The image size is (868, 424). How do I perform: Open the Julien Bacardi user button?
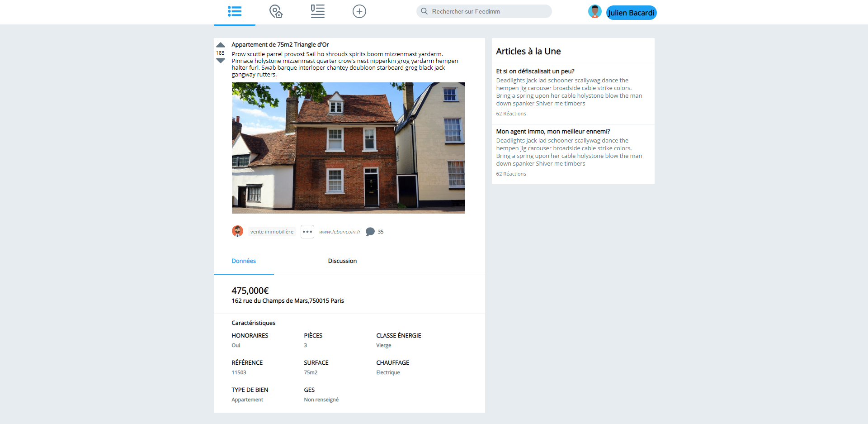pyautogui.click(x=631, y=13)
